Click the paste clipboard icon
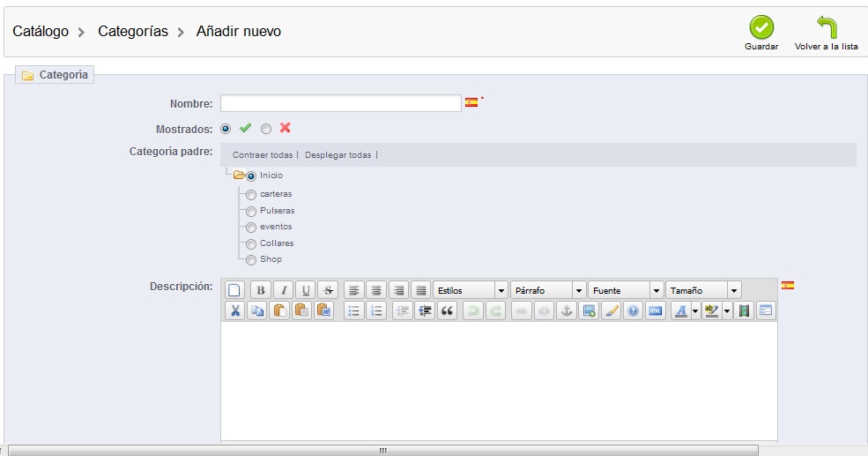The image size is (868, 456). click(x=279, y=310)
